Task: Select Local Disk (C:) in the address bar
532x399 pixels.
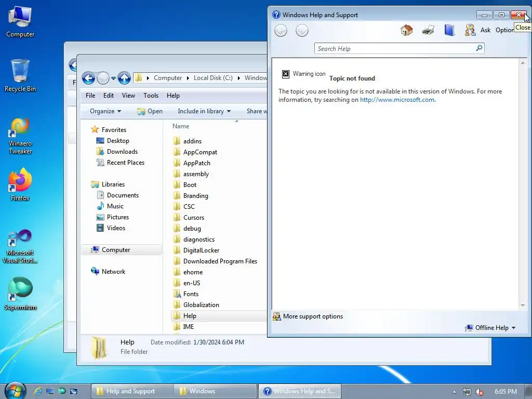Action: pyautogui.click(x=213, y=78)
